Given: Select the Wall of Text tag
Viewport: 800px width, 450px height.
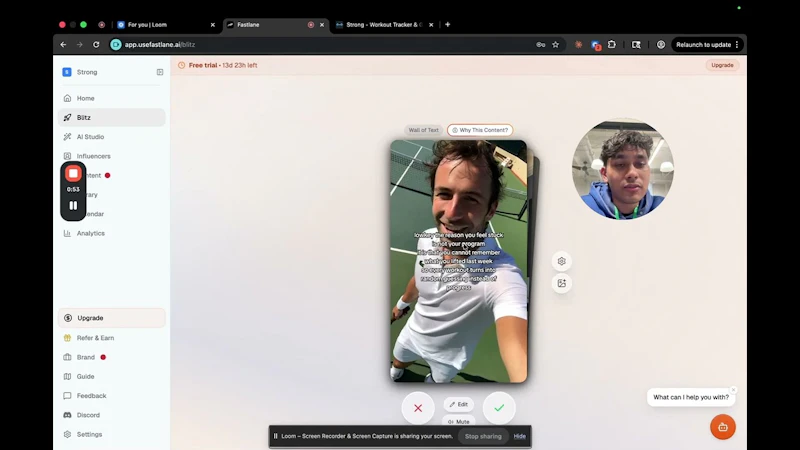Looking at the screenshot, I should [x=423, y=130].
